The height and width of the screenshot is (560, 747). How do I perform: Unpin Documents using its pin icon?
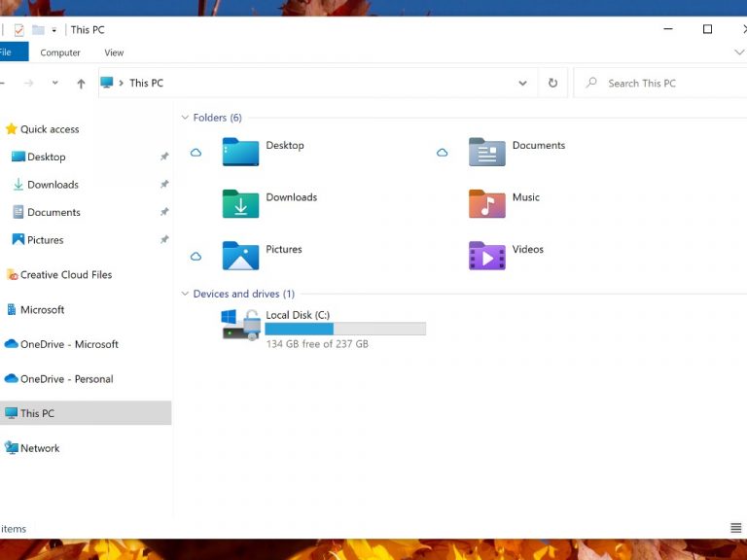[x=164, y=211]
